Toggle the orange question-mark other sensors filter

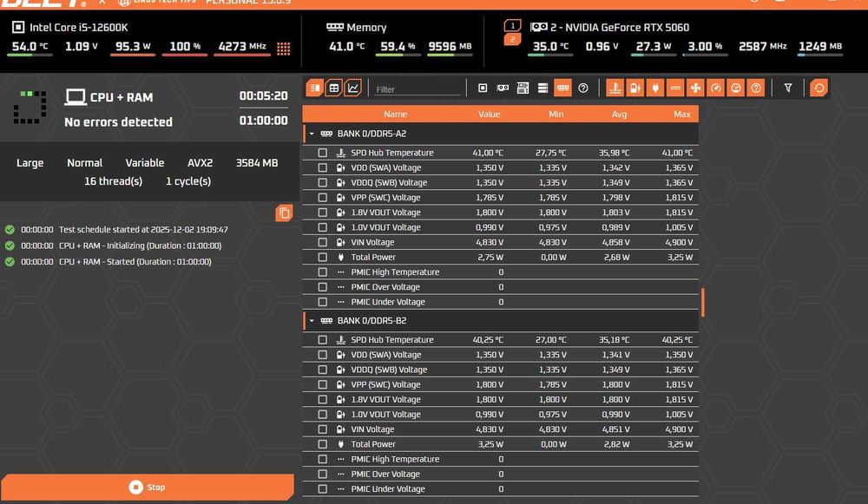coord(756,88)
